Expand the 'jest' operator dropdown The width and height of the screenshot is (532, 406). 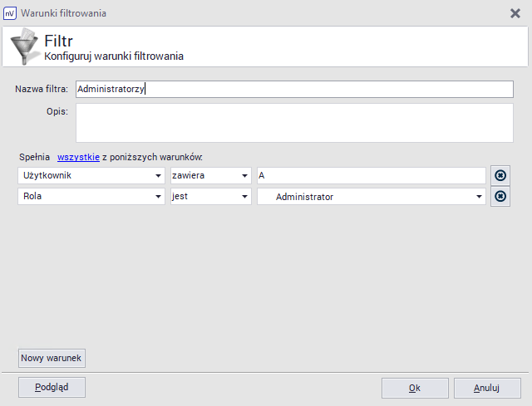tap(210, 197)
